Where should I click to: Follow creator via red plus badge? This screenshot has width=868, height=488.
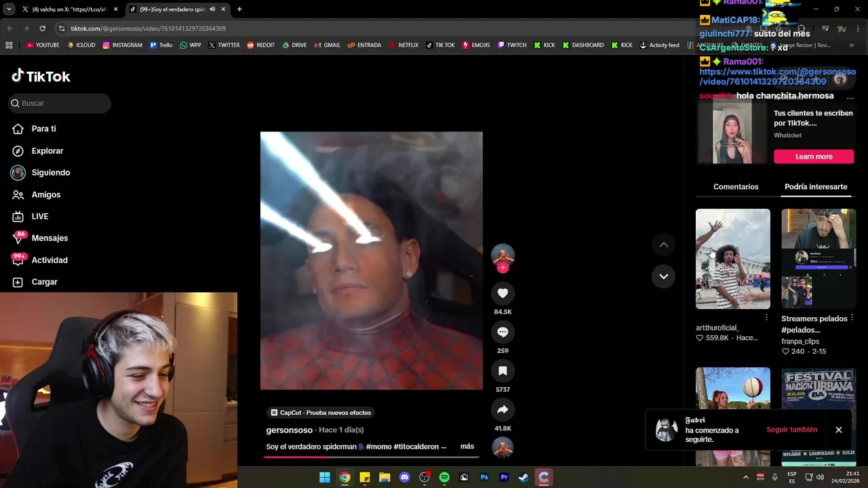coord(502,268)
